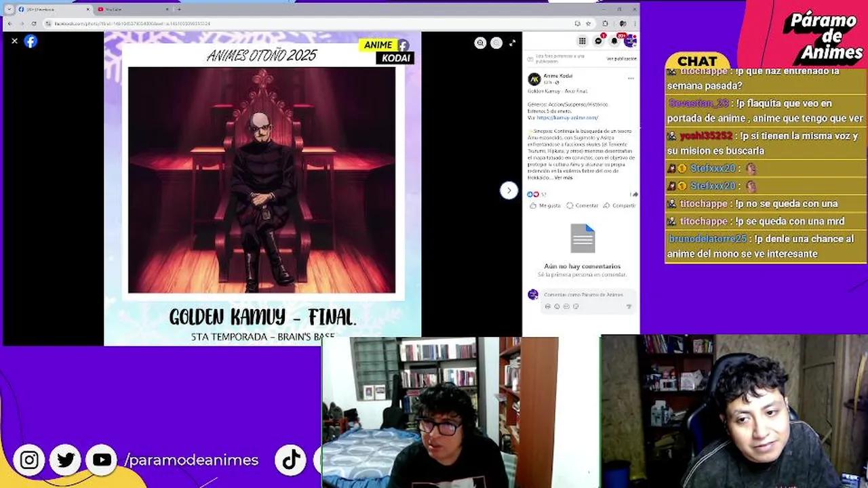This screenshot has height=488, width=868.
Task: Click Twitter icon in overlay
Action: 66,460
